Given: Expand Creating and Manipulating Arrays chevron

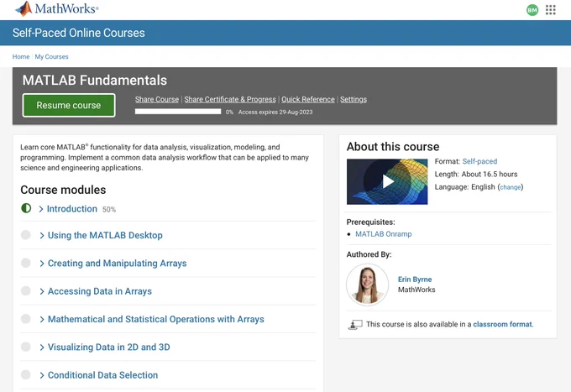Looking at the screenshot, I should [x=42, y=264].
